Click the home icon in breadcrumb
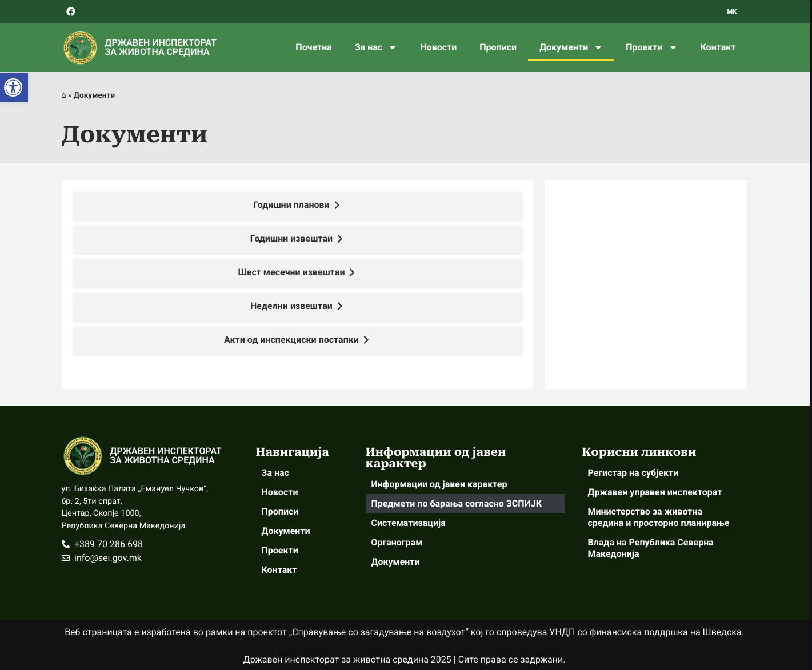The image size is (812, 670). (x=63, y=95)
